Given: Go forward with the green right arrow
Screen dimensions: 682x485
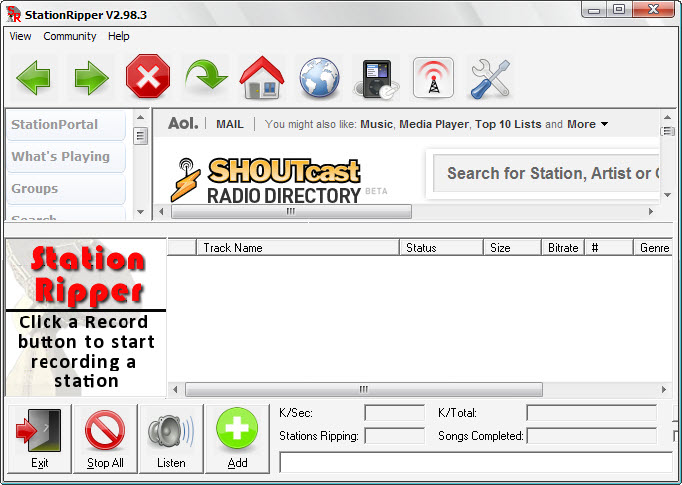Looking at the screenshot, I should (91, 78).
